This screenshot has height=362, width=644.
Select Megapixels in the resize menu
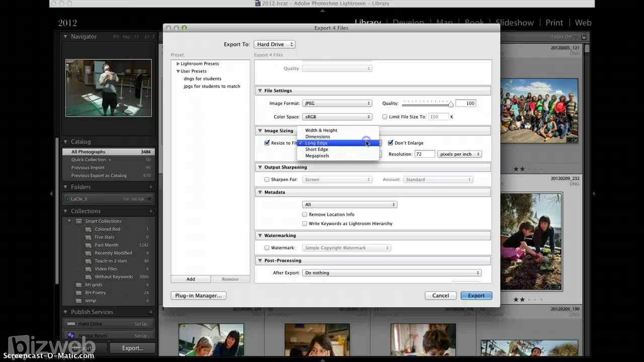[317, 156]
